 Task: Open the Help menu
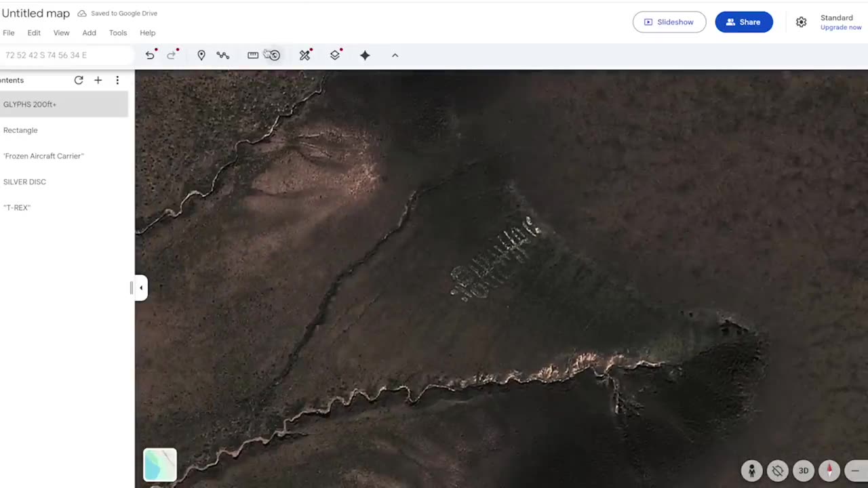coord(148,33)
